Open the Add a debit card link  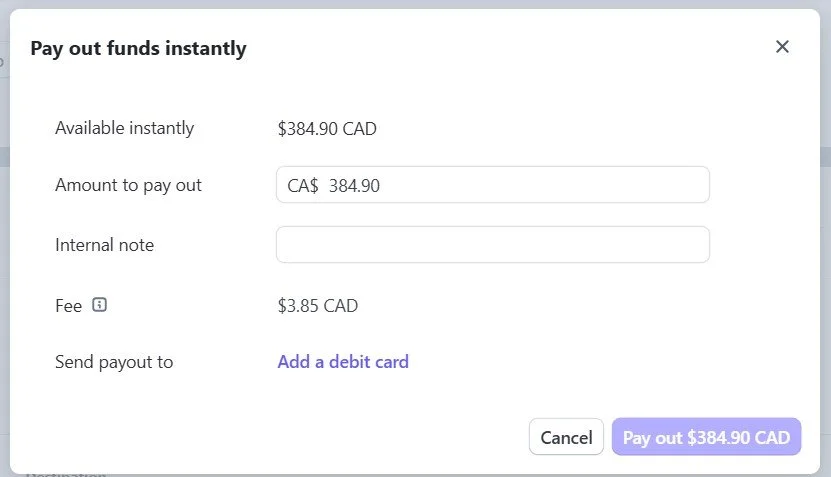(x=343, y=362)
